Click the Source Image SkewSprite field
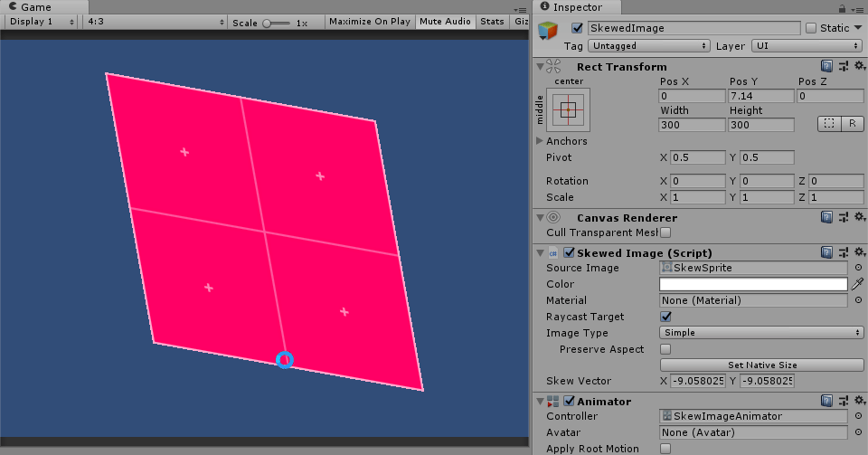868x455 pixels. pyautogui.click(x=753, y=268)
